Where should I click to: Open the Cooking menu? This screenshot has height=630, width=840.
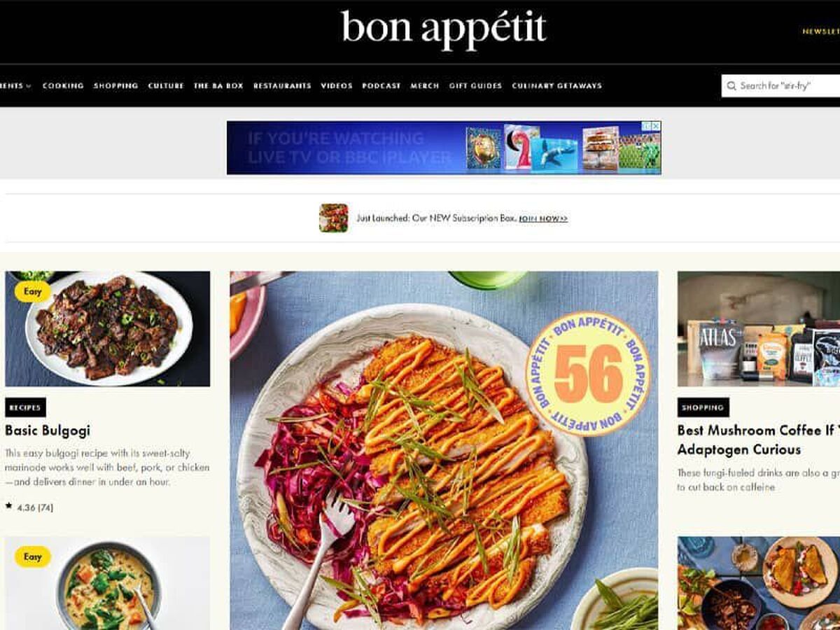pyautogui.click(x=63, y=85)
